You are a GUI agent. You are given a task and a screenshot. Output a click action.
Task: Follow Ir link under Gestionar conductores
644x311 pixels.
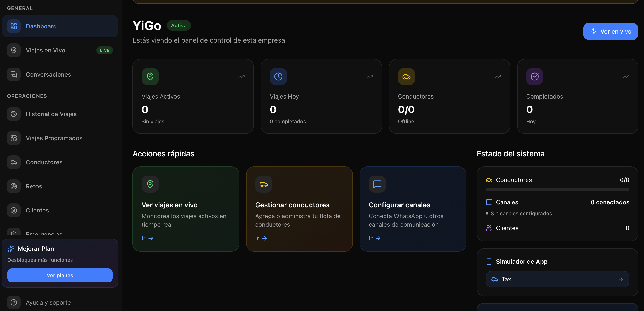(261, 238)
